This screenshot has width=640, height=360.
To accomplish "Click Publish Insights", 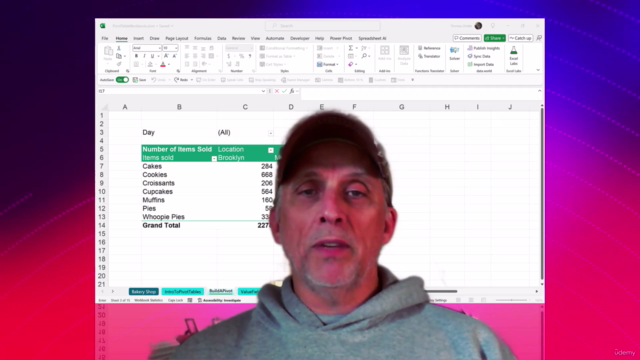I will 484,48.
